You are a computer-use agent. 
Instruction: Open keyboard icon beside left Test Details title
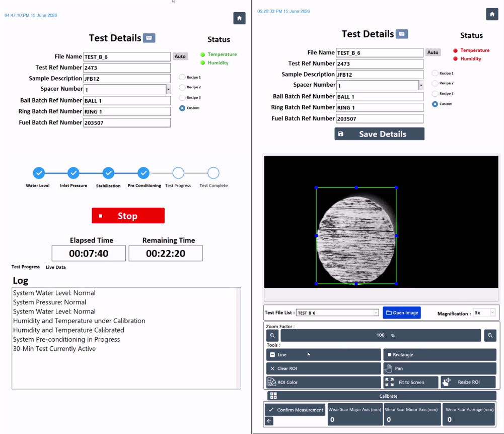tap(149, 38)
